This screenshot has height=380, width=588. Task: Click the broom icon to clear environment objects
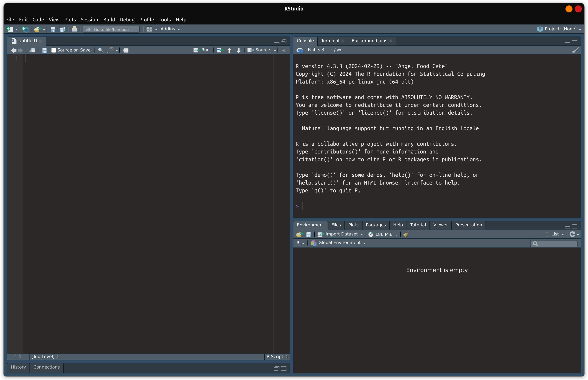(x=406, y=234)
